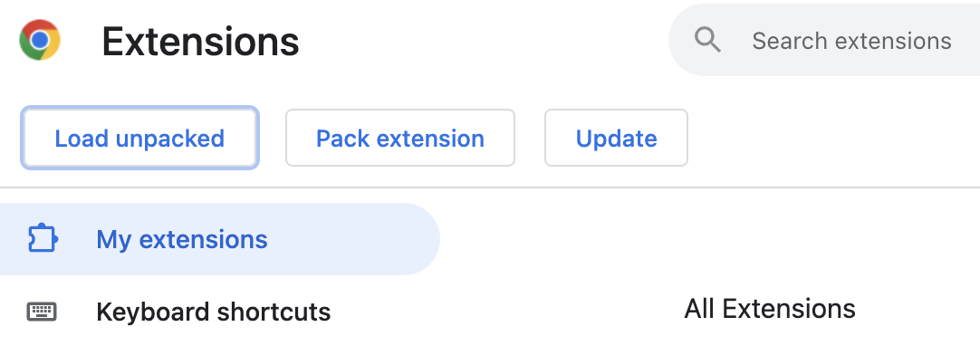Click 'Search extensions' placeholder text
The height and width of the screenshot is (346, 980).
[851, 42]
